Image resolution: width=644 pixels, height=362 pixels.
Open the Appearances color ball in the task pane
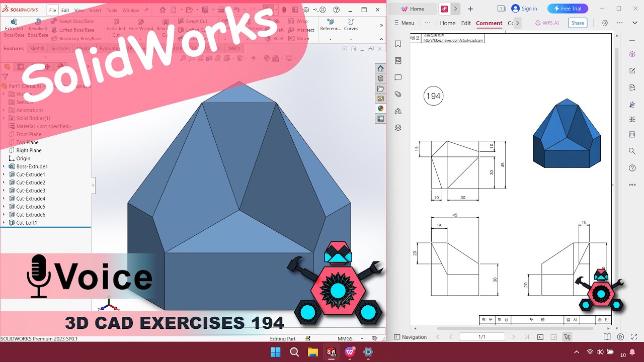380,109
